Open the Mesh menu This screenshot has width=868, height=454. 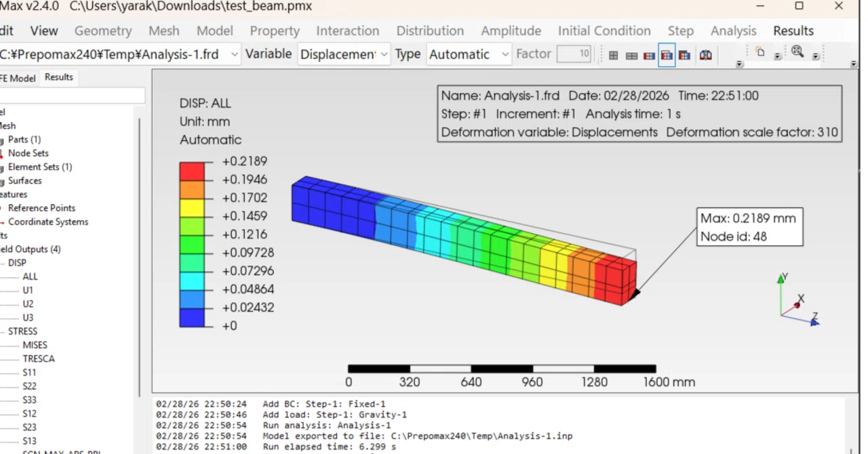tap(164, 30)
